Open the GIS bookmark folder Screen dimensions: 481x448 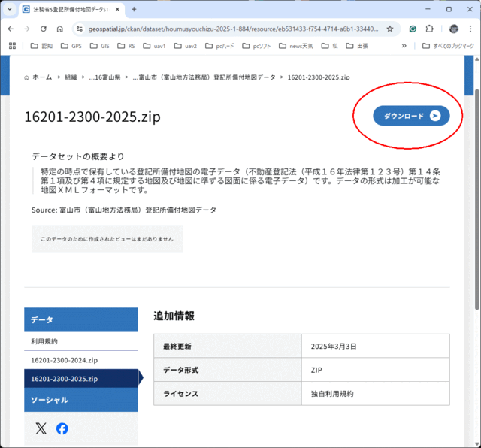pos(98,46)
